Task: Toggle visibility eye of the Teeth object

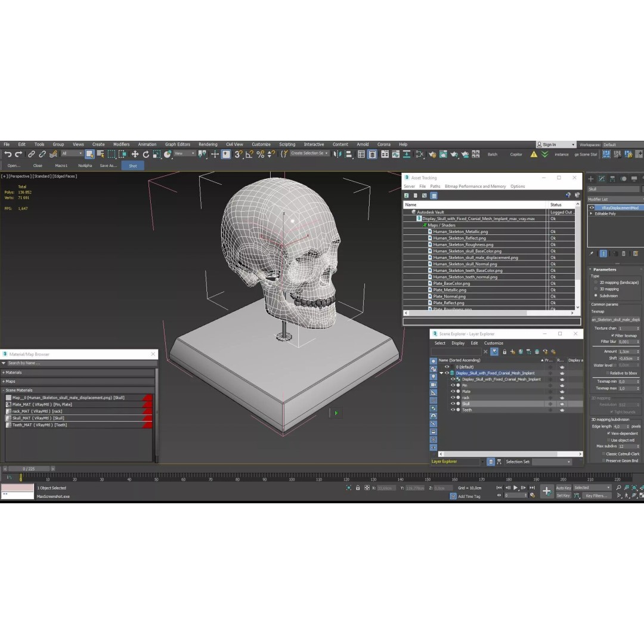Action: 453,410
